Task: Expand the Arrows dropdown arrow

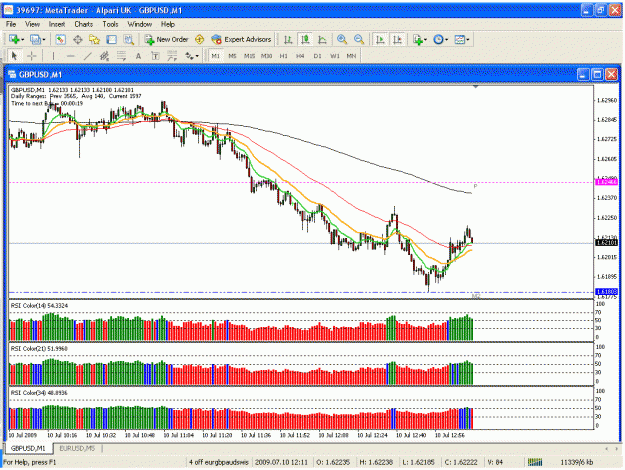Action: click(x=197, y=56)
